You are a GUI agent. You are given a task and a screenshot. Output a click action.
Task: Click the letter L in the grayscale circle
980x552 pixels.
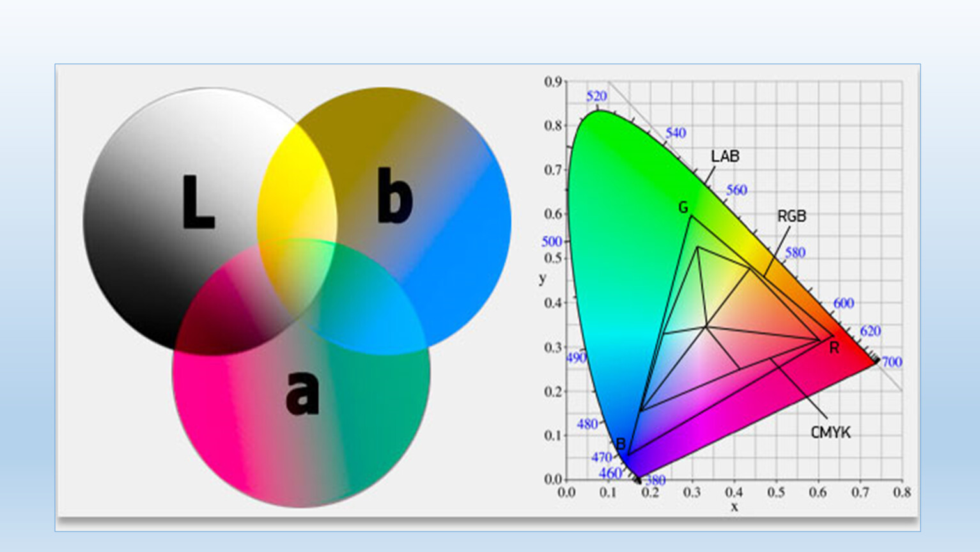[198, 203]
